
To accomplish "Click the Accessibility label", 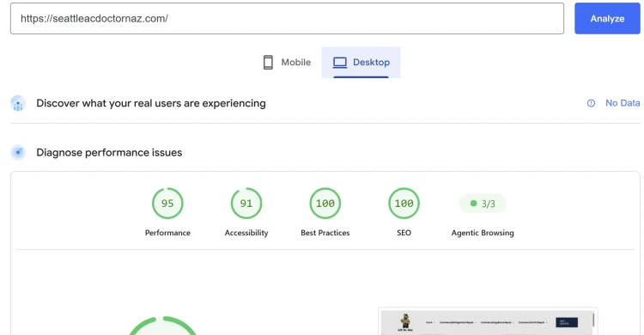I will point(246,233).
